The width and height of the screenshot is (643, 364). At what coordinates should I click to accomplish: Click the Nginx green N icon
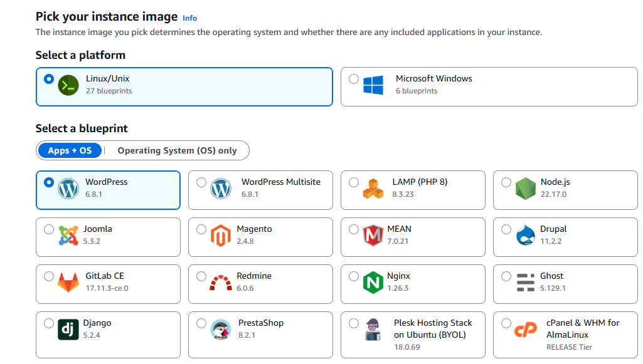[x=373, y=283]
